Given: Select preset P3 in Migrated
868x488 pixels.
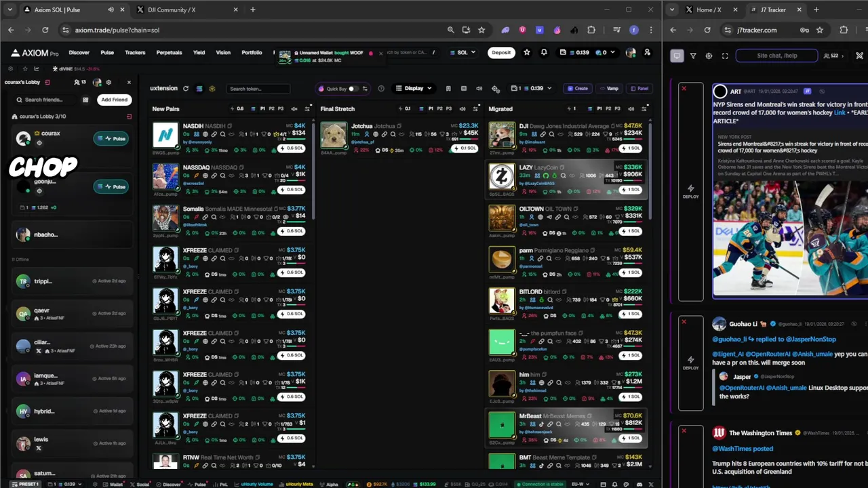Looking at the screenshot, I should pos(617,108).
